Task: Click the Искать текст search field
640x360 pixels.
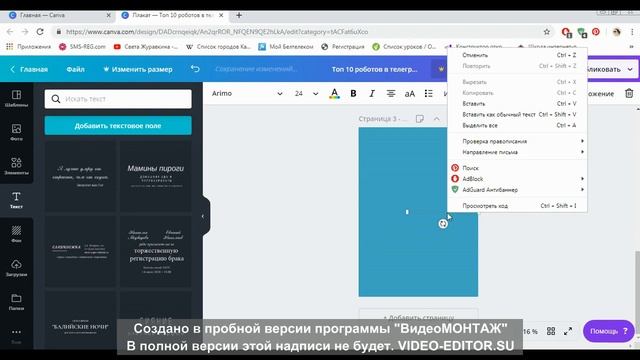Action: point(118,99)
